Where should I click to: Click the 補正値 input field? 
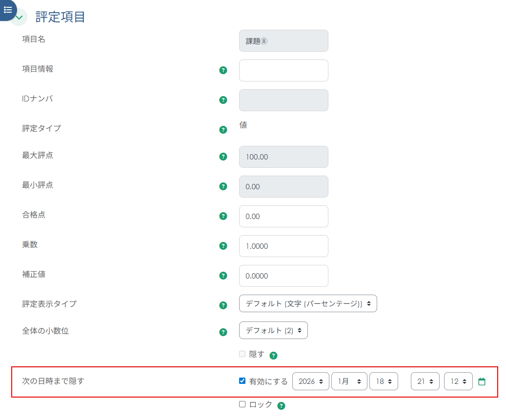tap(283, 276)
